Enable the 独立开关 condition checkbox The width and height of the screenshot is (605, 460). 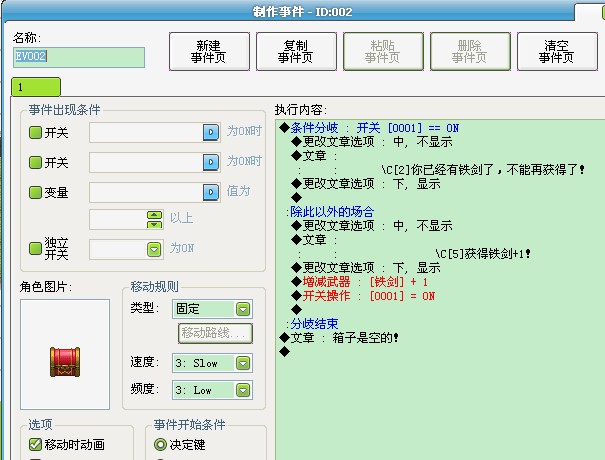coord(35,248)
